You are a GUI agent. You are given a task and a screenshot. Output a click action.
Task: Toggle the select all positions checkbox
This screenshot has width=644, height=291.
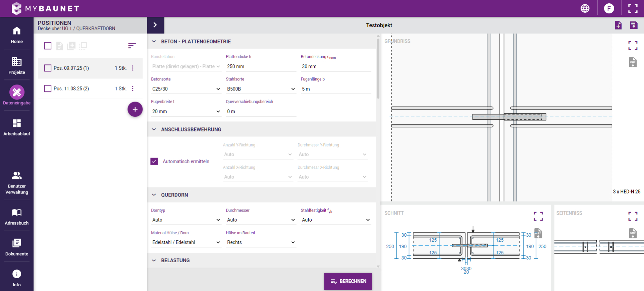tap(48, 46)
